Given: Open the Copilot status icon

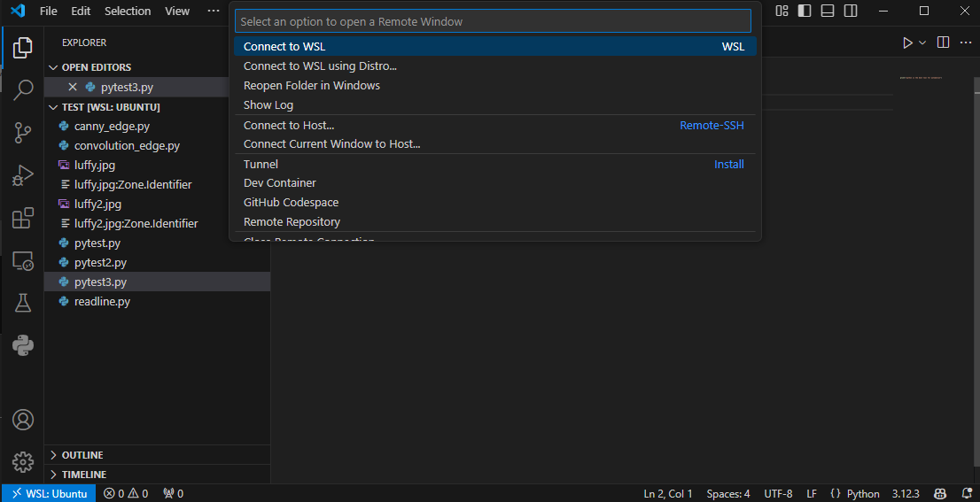Looking at the screenshot, I should click(939, 493).
